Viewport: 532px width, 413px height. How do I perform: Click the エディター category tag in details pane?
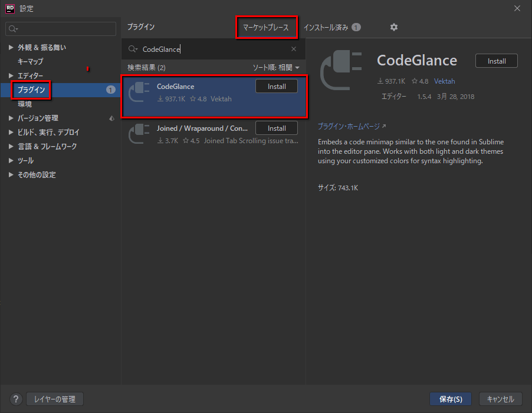tap(393, 97)
